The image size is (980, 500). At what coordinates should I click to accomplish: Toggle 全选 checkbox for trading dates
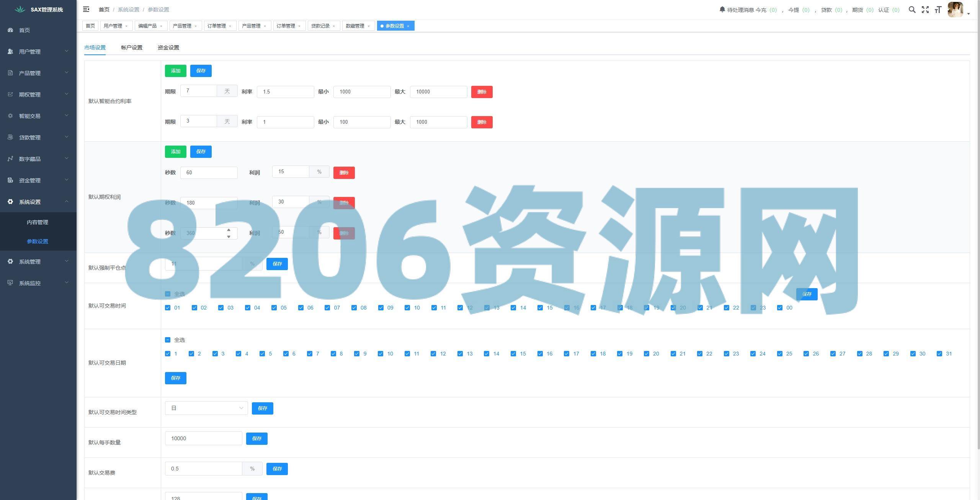tap(168, 340)
